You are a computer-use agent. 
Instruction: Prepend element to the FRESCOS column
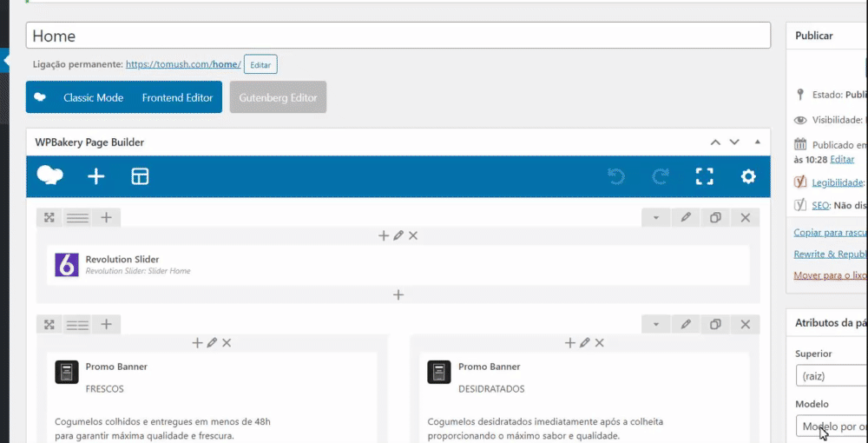(x=197, y=343)
